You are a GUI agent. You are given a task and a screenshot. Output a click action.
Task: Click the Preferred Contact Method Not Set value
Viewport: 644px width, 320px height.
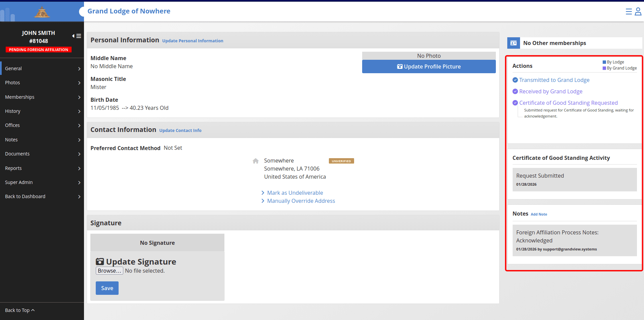click(173, 148)
